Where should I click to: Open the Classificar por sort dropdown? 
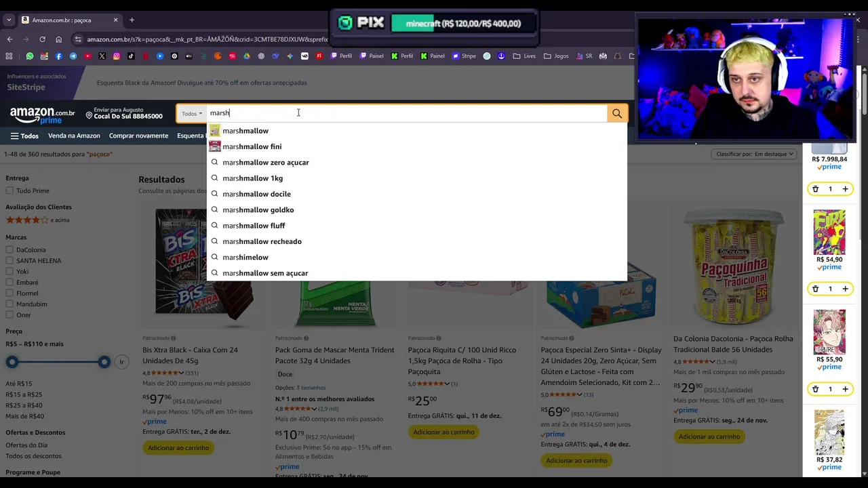[755, 154]
